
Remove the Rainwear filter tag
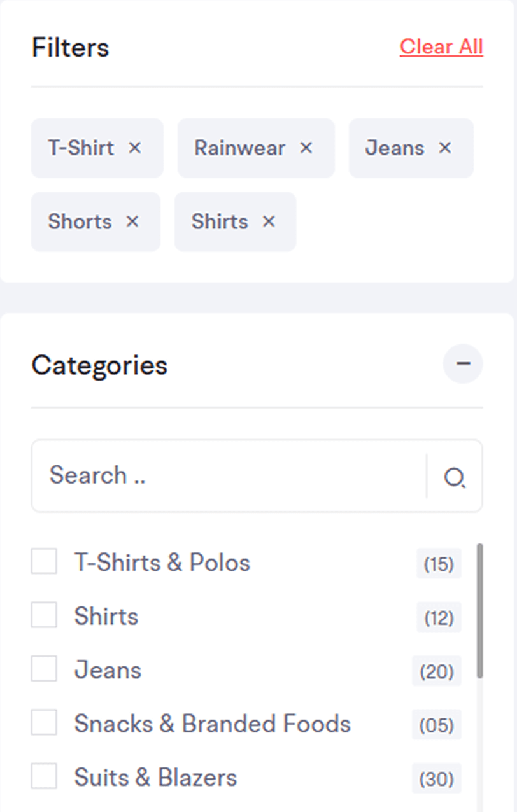(x=306, y=148)
